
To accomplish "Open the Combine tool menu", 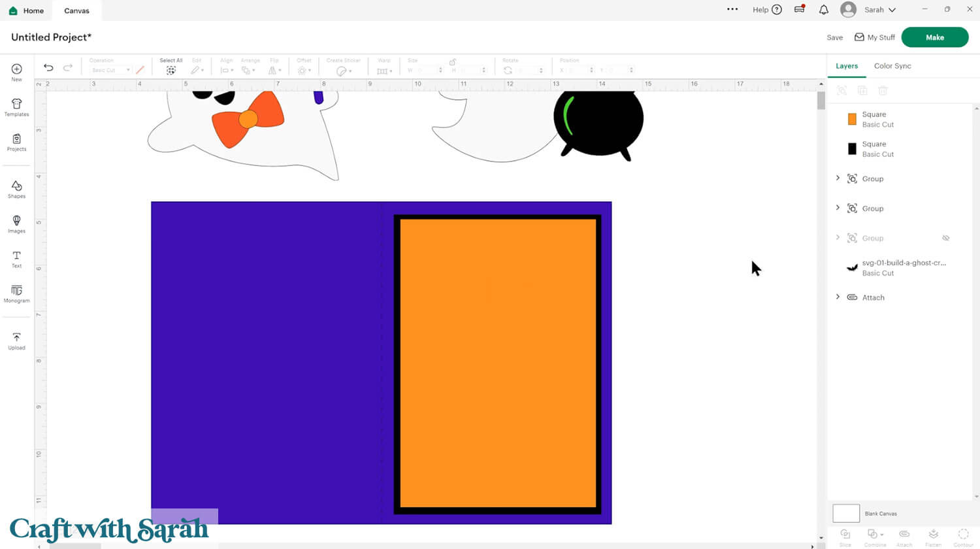I will [x=875, y=537].
